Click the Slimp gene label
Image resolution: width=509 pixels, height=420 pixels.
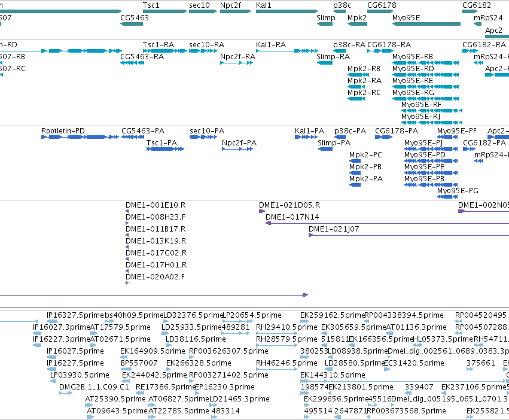326,17
